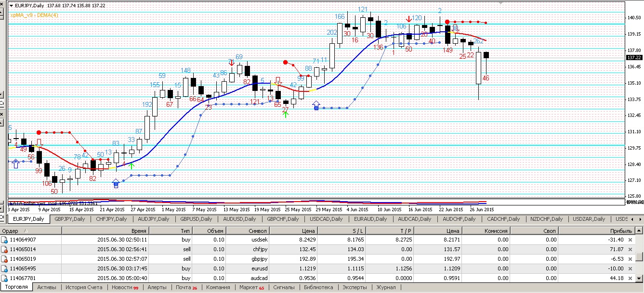This screenshot has height=293, width=644.
Task: Close order 114064907 usdsek with the X
Action: (630, 240)
